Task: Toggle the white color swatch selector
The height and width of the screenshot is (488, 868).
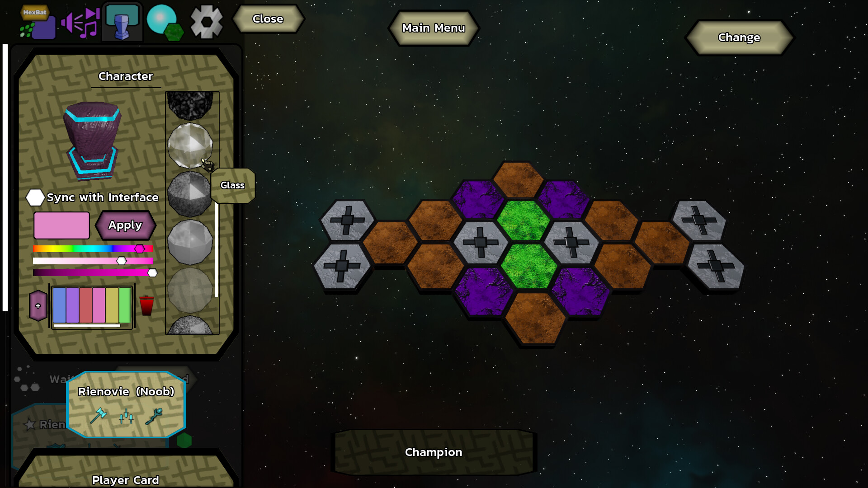Action: coord(36,198)
